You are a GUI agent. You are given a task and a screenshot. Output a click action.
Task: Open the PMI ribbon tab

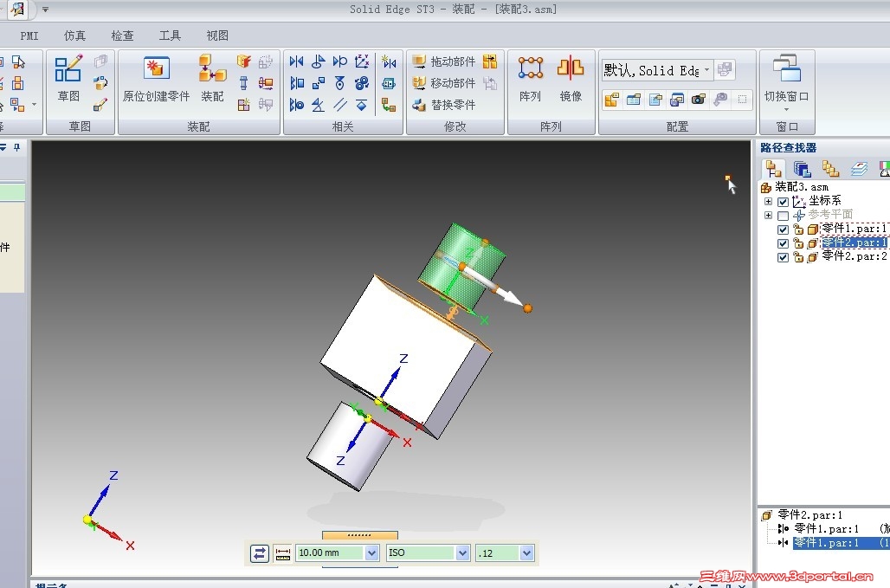[29, 36]
